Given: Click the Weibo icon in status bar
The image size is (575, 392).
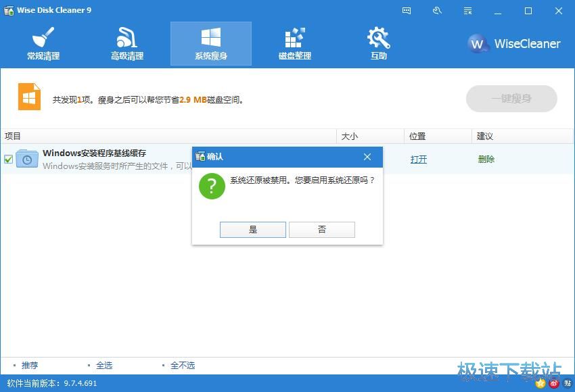Looking at the screenshot, I should 554,384.
